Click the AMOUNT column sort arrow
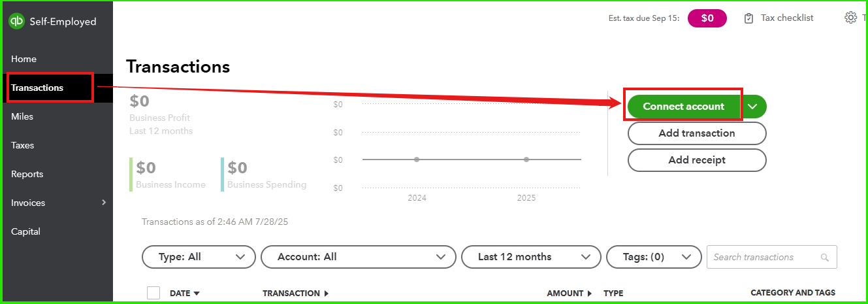The width and height of the screenshot is (868, 304). [x=589, y=294]
